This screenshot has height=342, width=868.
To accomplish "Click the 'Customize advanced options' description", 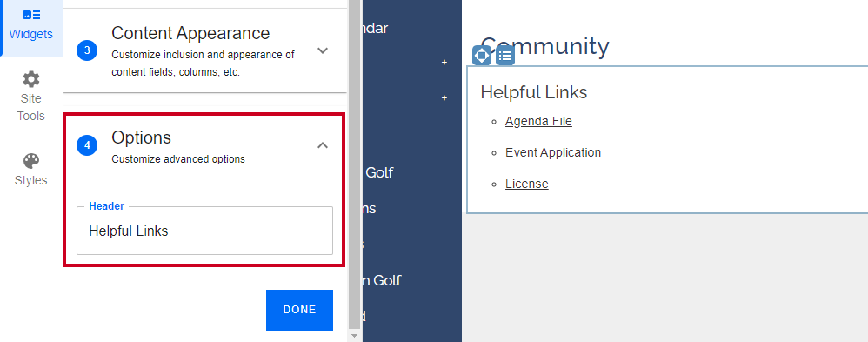I will [178, 159].
